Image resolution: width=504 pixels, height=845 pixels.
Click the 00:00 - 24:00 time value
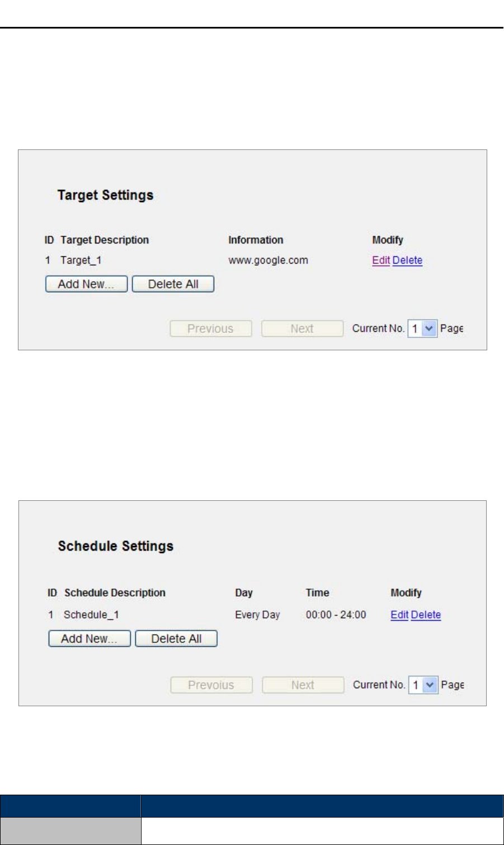click(336, 614)
